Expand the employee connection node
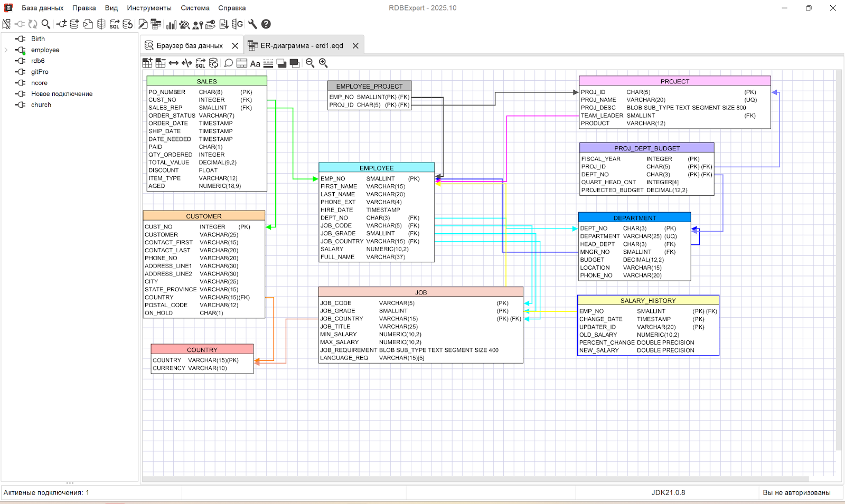Image resolution: width=845 pixels, height=504 pixels. tap(6, 50)
